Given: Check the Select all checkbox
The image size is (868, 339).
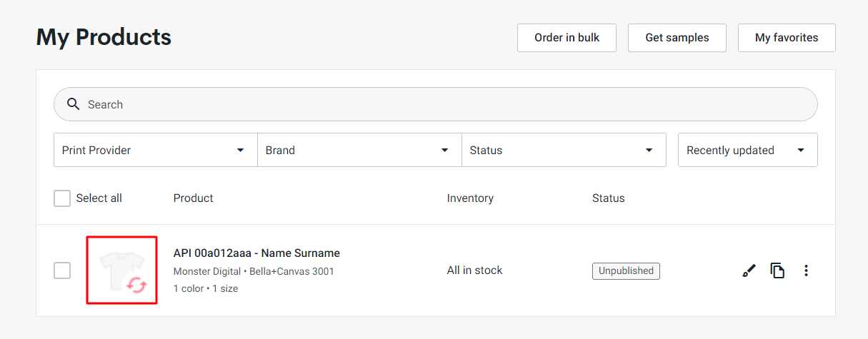Looking at the screenshot, I should pyautogui.click(x=62, y=198).
